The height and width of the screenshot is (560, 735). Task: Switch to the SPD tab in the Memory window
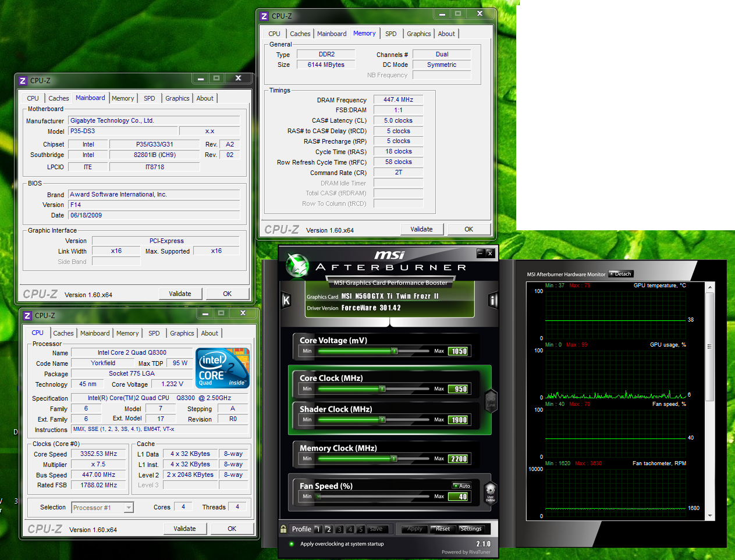[391, 34]
